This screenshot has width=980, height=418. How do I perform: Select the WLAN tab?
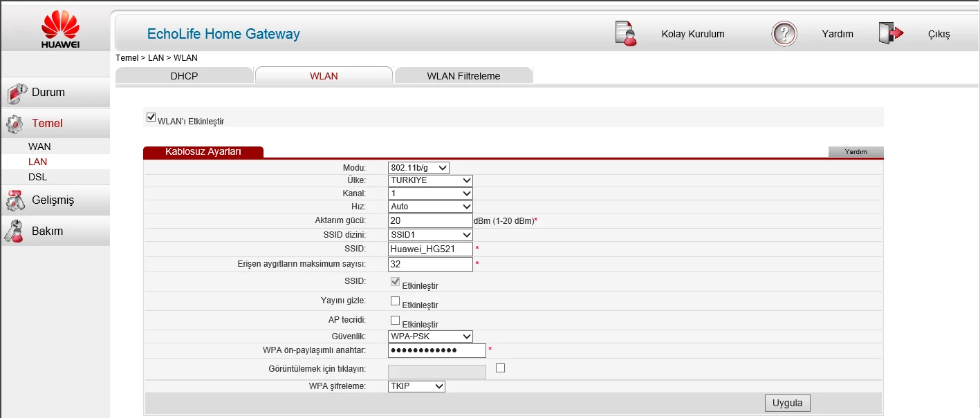(324, 76)
